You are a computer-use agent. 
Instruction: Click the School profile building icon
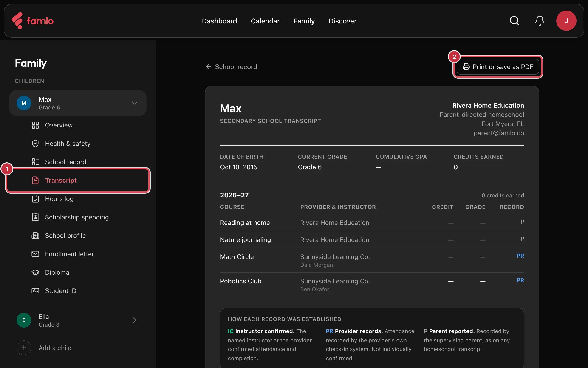(x=35, y=236)
